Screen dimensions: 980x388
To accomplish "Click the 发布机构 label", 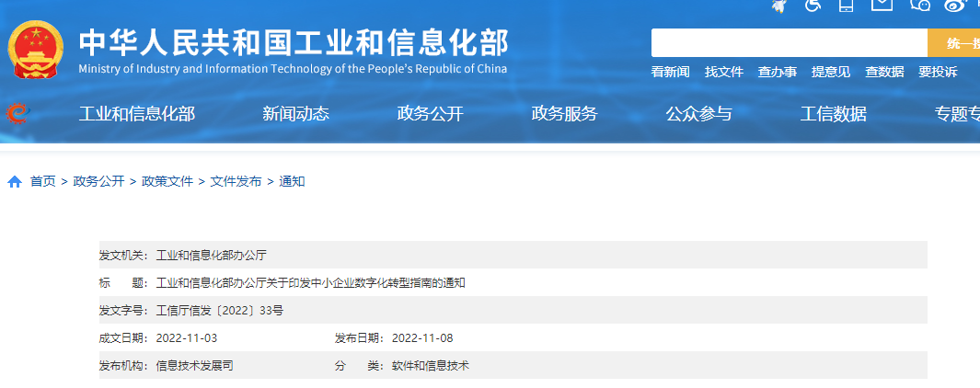I will click(124, 366).
